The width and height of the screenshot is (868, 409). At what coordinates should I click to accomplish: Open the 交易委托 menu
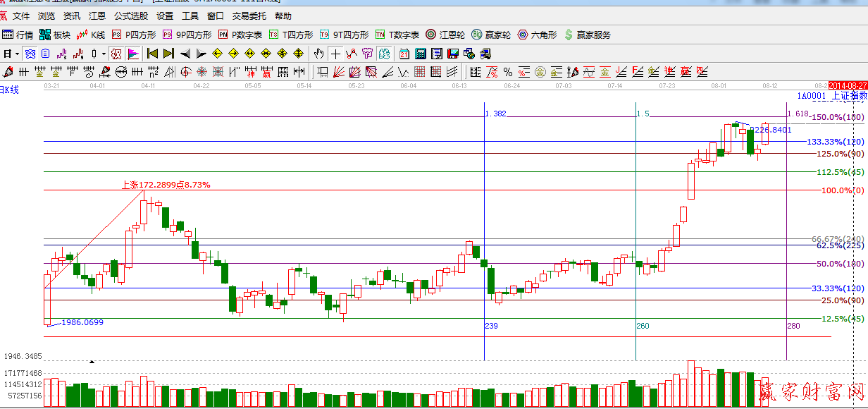(x=249, y=16)
